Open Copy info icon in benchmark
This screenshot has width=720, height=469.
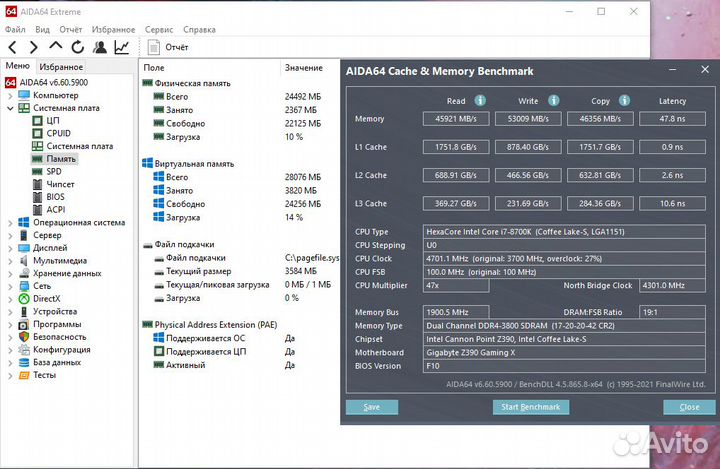tap(624, 100)
